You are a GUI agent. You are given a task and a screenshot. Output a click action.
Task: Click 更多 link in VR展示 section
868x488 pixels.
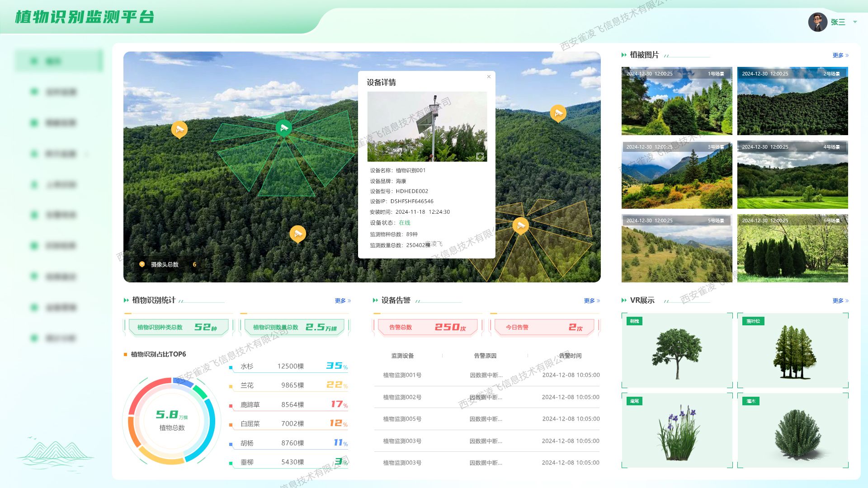(840, 300)
